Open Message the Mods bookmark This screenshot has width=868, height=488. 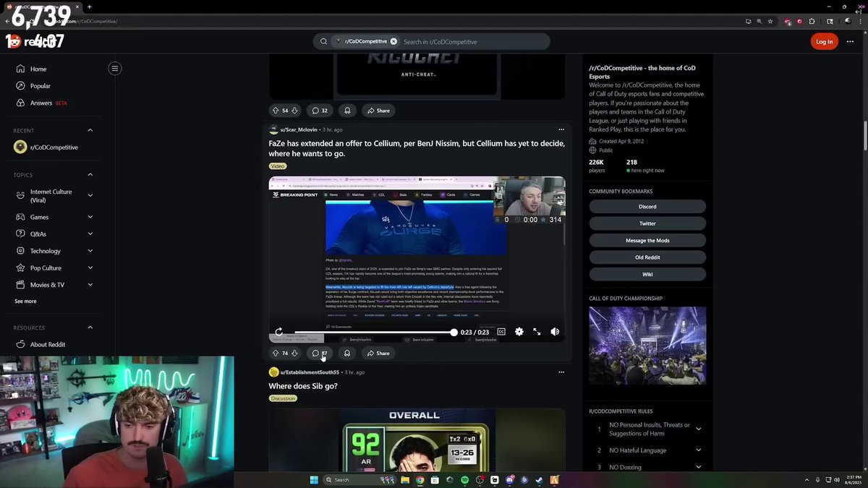[647, 241]
